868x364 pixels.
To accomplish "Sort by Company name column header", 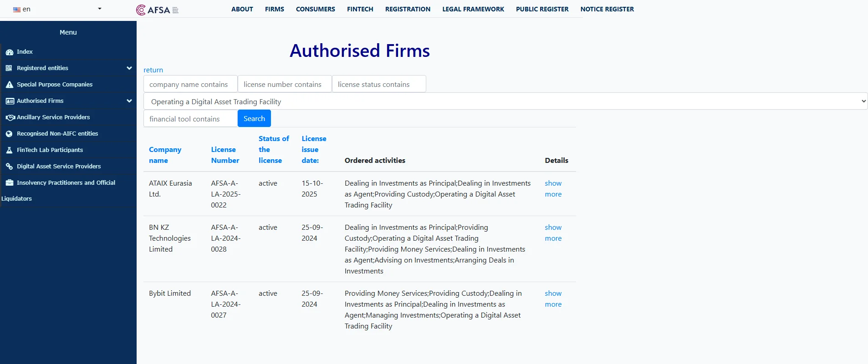I will click(165, 155).
